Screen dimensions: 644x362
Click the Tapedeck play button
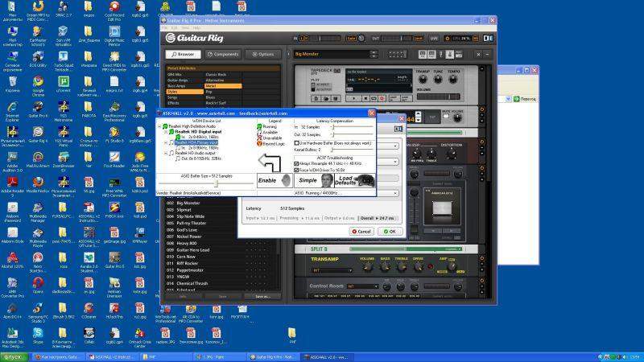tap(353, 98)
